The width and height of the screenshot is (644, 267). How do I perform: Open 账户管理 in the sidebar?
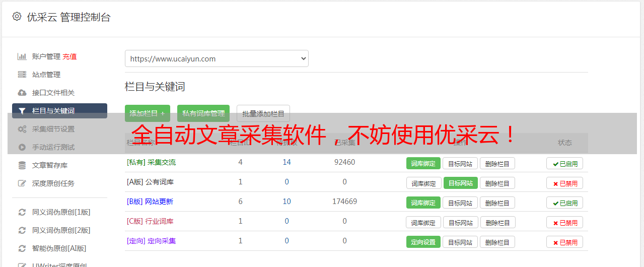click(x=46, y=56)
